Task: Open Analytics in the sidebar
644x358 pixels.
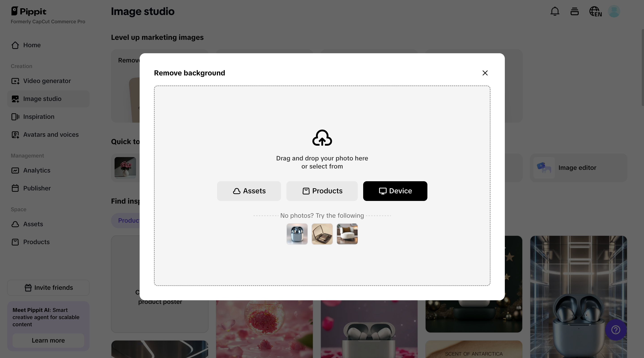Action: point(36,170)
